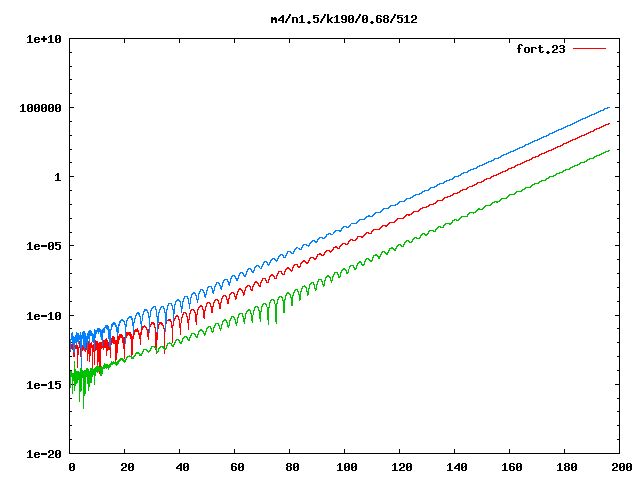Click the x-axis label 0
Viewport: 640px width, 480px height.
72,467
